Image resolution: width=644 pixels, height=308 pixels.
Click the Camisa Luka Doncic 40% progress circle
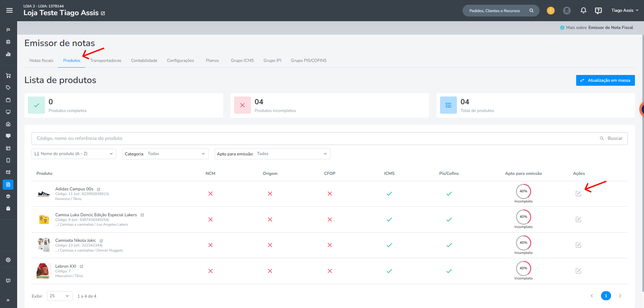point(523,217)
